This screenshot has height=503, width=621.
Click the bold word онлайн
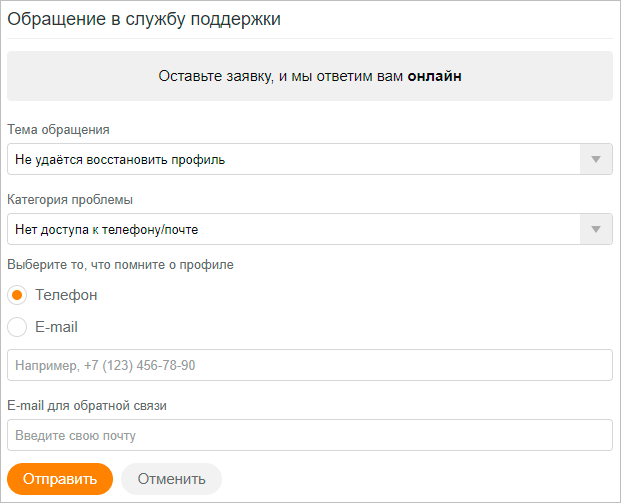[434, 76]
